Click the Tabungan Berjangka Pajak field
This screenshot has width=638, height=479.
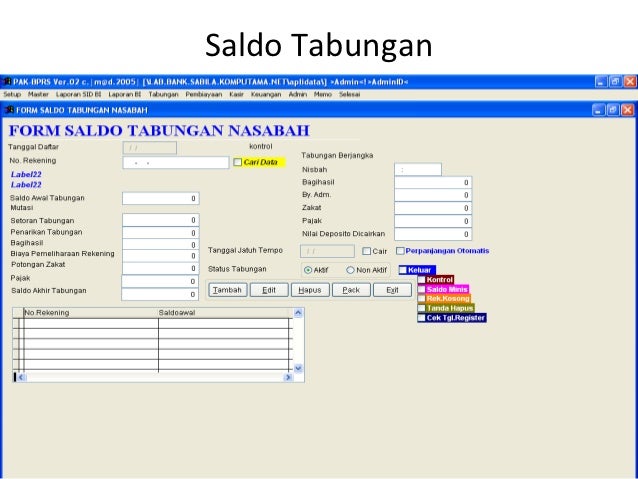coord(433,221)
